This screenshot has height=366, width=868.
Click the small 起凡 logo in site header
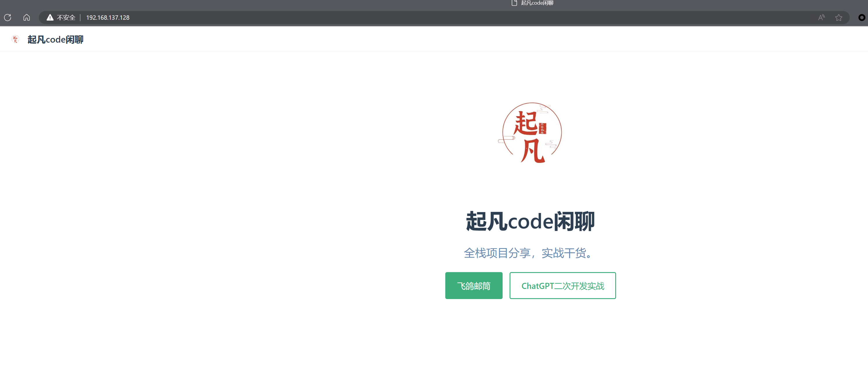(x=15, y=39)
